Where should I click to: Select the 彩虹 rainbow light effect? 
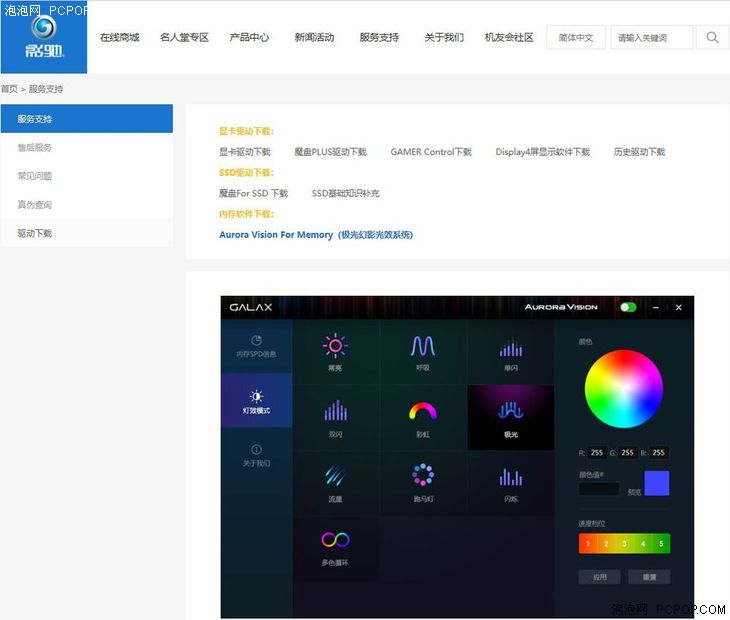pyautogui.click(x=423, y=418)
